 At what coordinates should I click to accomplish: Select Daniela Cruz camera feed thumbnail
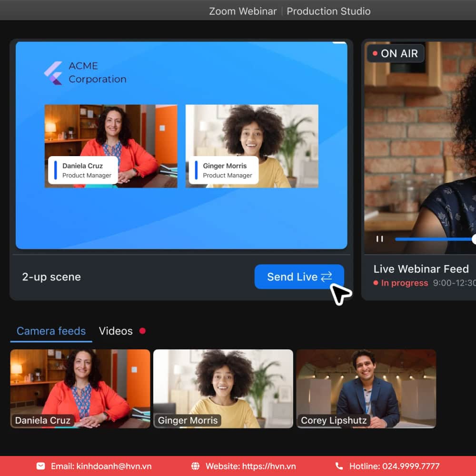[x=80, y=388]
